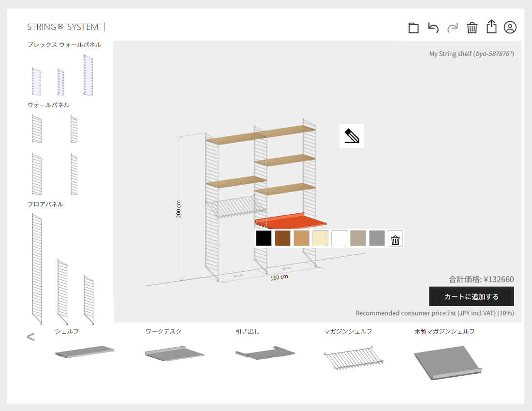Click the redo arrow icon
This screenshot has height=411, width=532.
[x=453, y=28]
